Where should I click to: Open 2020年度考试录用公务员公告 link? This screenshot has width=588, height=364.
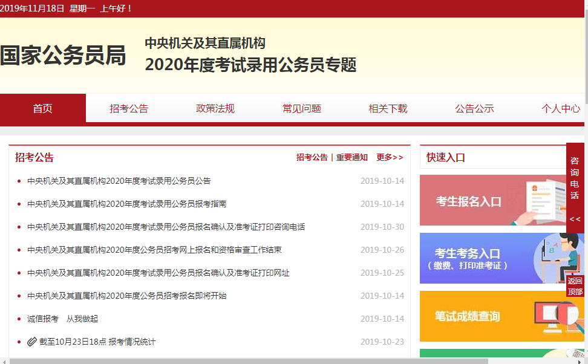tap(119, 181)
